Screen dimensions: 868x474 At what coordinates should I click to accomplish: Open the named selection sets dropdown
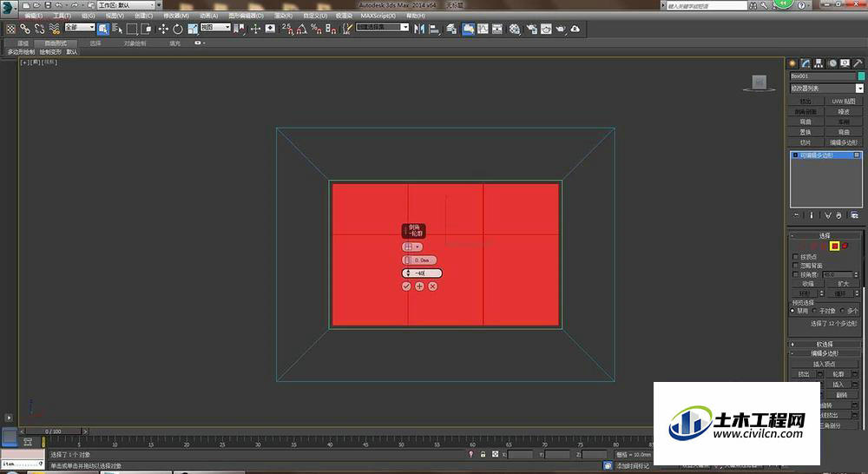click(x=383, y=27)
